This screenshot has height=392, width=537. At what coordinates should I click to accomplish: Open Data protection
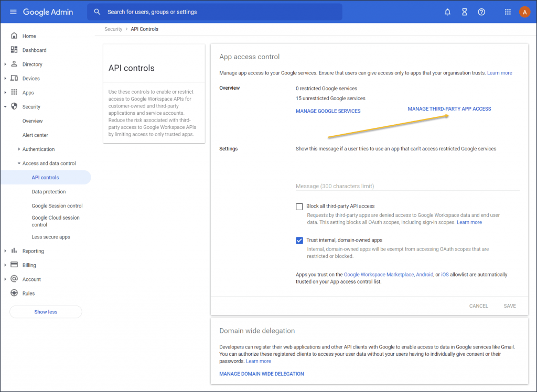(49, 191)
